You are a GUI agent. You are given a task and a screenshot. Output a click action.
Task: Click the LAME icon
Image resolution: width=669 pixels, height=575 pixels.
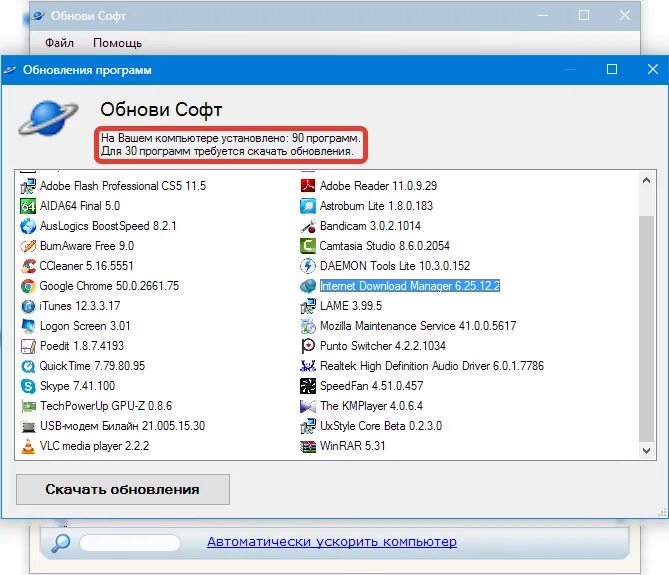[308, 306]
